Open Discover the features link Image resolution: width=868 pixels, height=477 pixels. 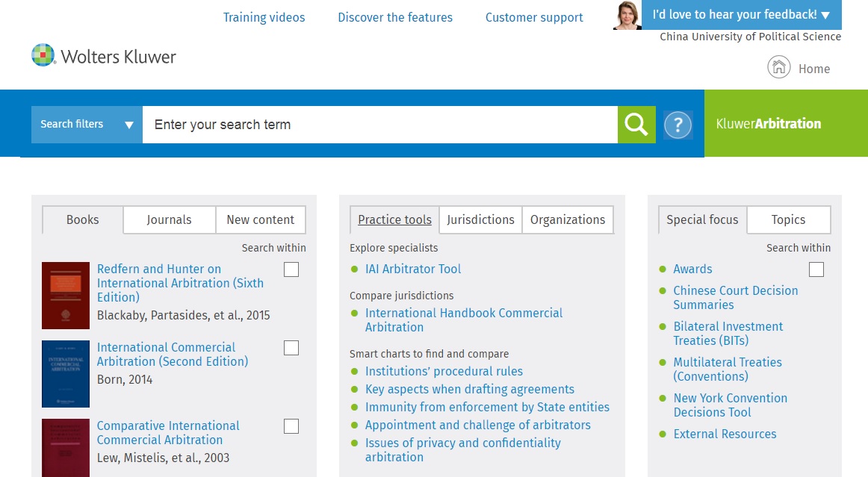(395, 18)
